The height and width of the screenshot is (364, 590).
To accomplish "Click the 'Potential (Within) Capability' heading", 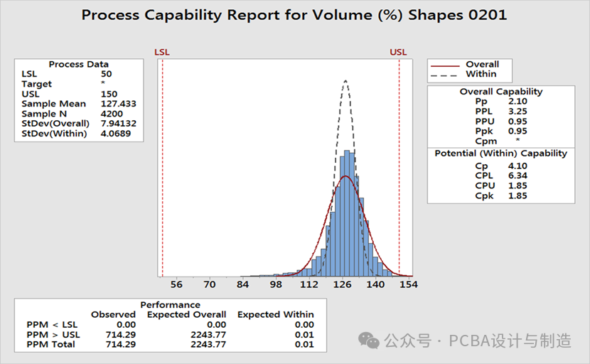I will (501, 153).
